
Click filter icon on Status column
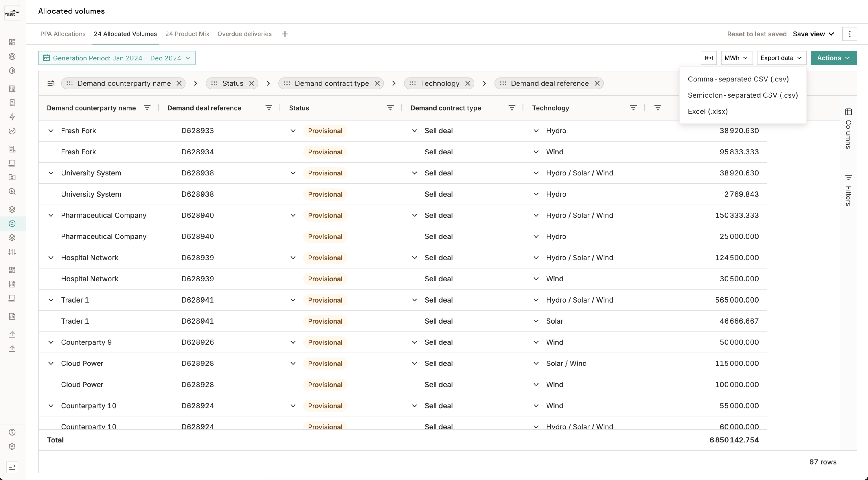[390, 108]
